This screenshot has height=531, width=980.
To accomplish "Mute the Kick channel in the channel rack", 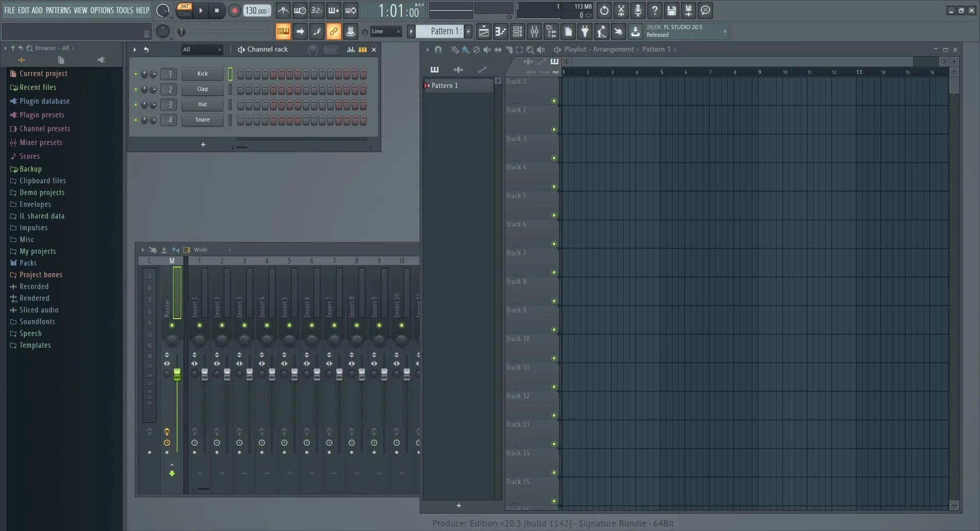I will [x=136, y=74].
